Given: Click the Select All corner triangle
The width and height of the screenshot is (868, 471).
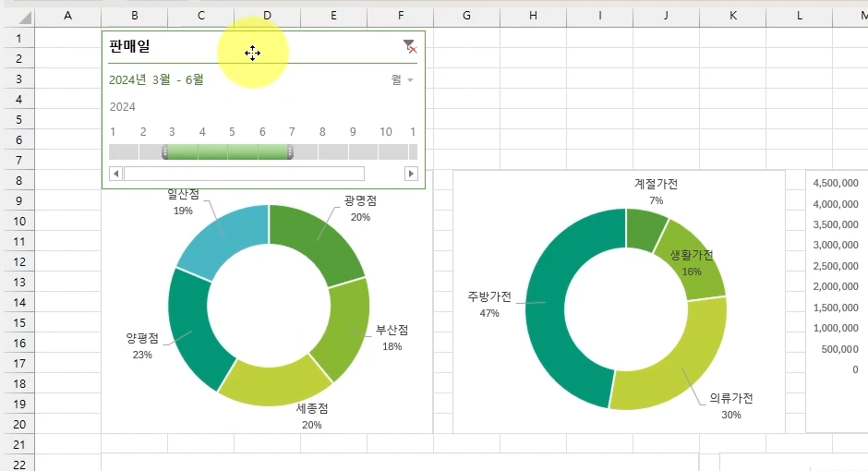Looking at the screenshot, I should [x=26, y=18].
